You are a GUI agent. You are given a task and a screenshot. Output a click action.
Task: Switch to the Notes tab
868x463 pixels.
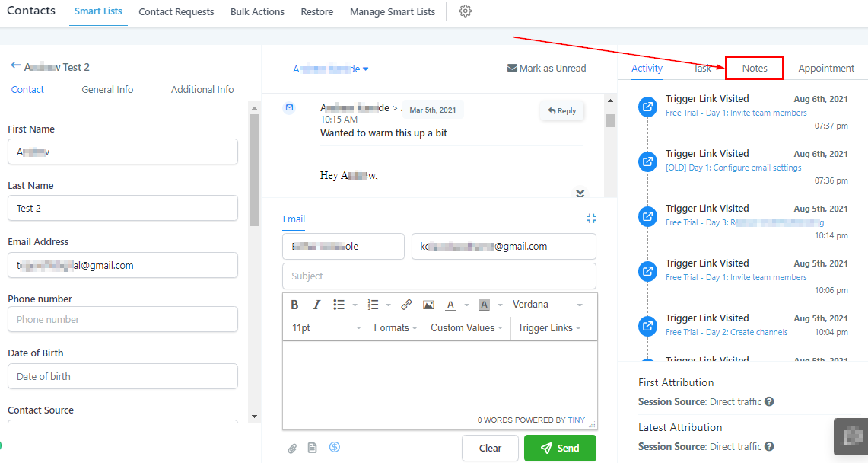pyautogui.click(x=754, y=69)
